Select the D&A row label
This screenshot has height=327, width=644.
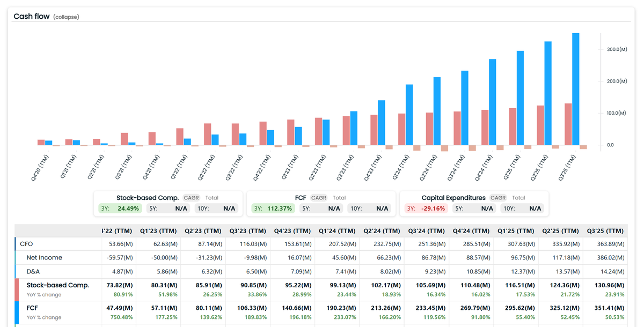34,271
